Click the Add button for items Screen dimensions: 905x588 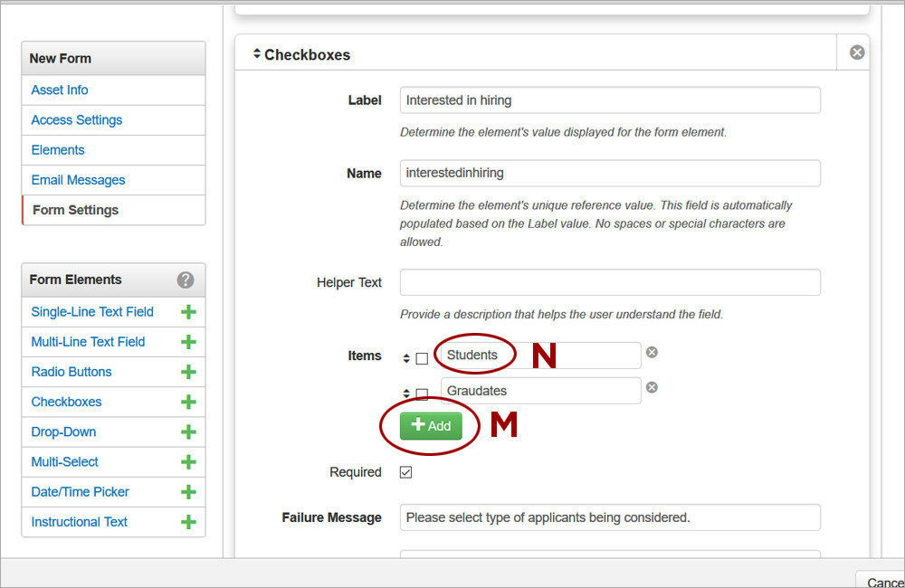(429, 425)
